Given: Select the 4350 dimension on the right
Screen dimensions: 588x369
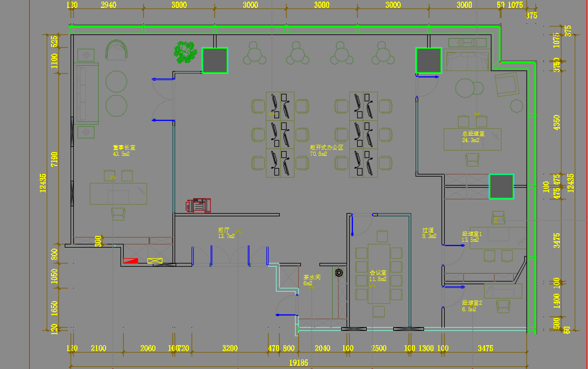Looking at the screenshot, I should (556, 122).
